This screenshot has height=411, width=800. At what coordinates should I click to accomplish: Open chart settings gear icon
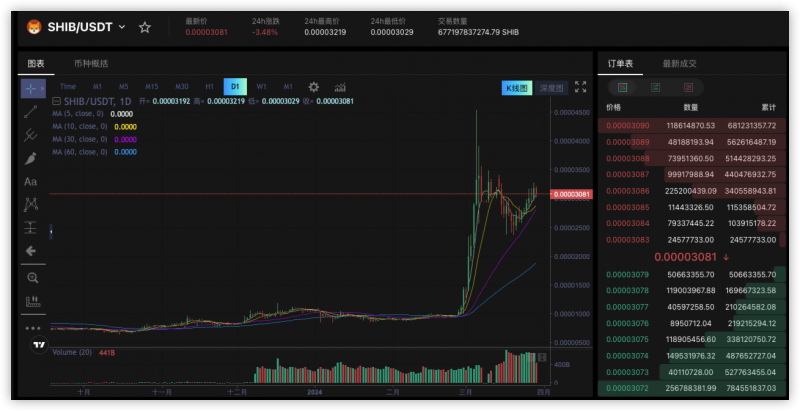(x=314, y=87)
